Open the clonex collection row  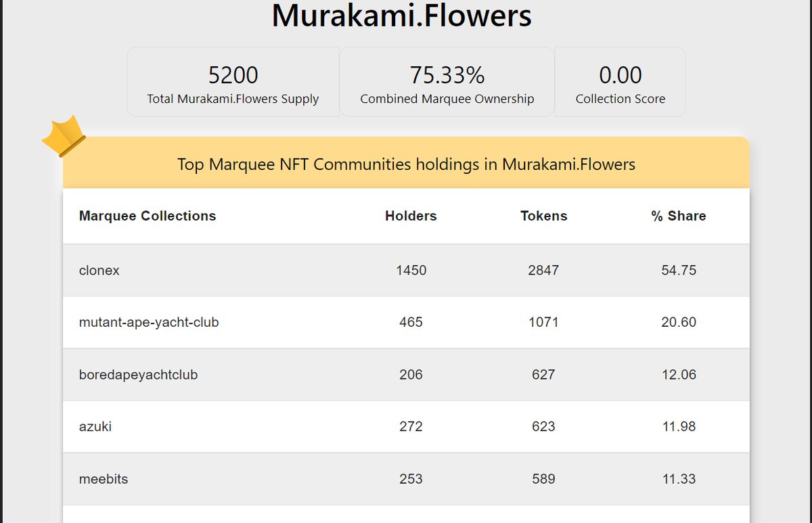(406, 270)
